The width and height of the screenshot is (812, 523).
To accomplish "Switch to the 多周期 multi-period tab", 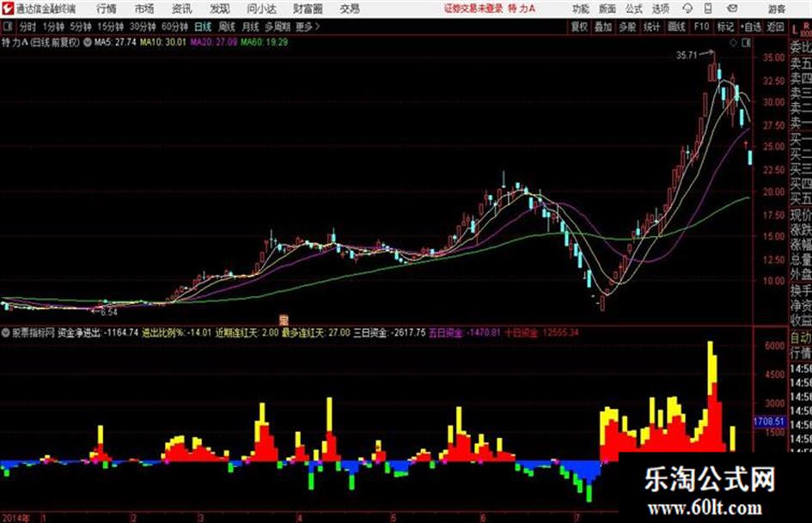I will coord(278,27).
